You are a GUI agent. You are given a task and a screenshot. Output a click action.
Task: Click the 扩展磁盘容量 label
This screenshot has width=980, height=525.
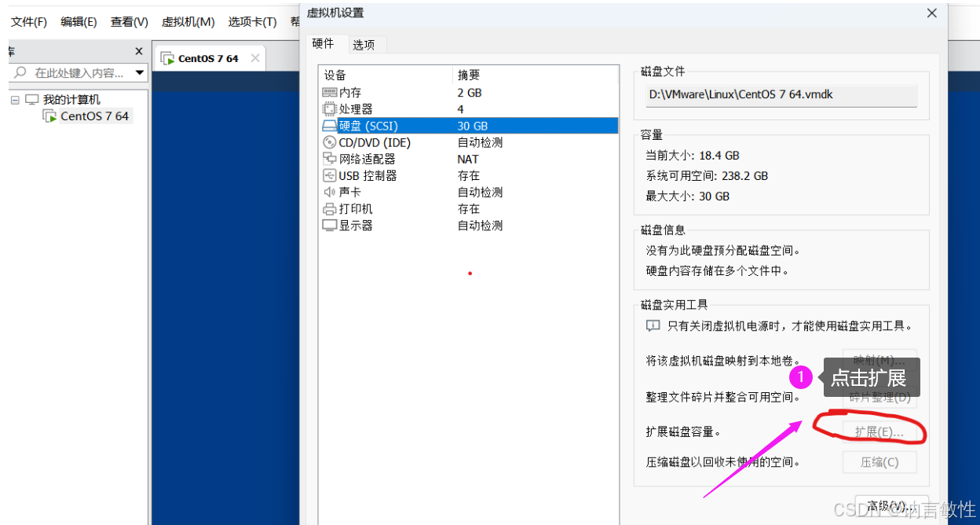point(683,431)
